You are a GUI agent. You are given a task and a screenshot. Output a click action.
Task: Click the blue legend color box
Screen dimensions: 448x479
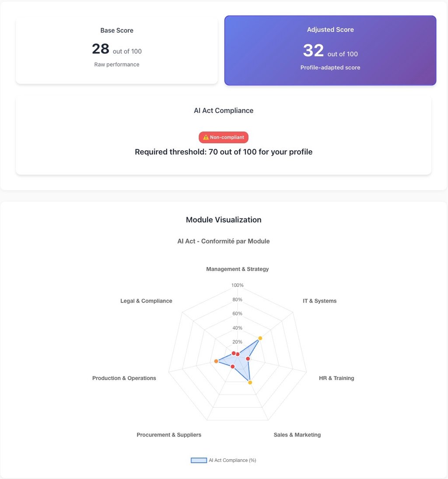click(199, 460)
